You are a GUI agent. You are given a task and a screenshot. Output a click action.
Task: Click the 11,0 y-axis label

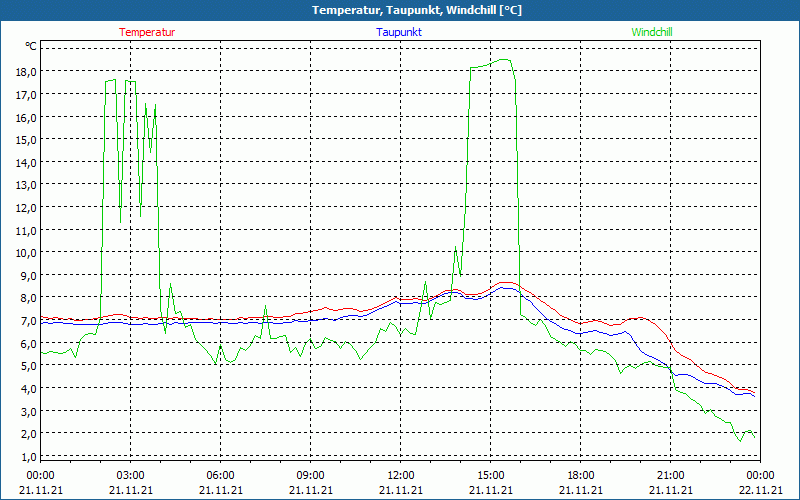click(26, 231)
